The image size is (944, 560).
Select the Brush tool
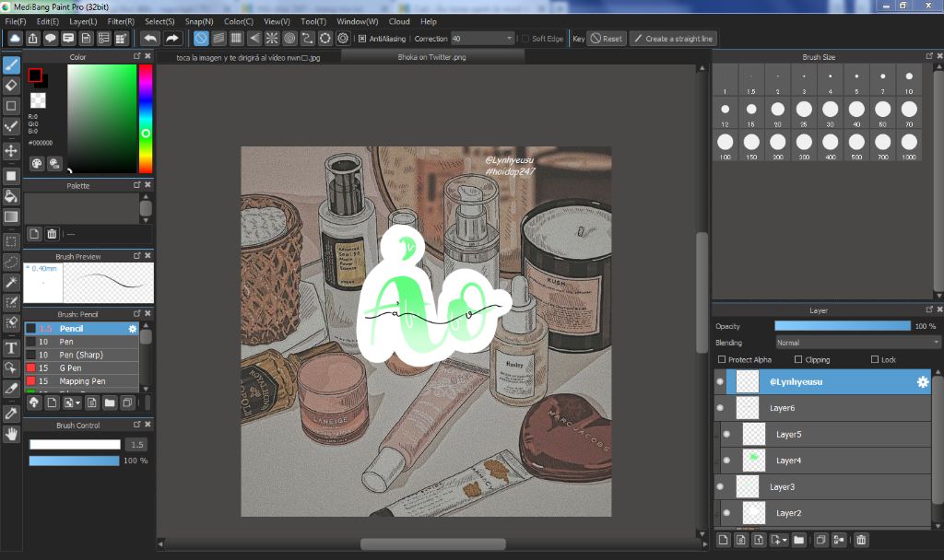click(x=11, y=65)
